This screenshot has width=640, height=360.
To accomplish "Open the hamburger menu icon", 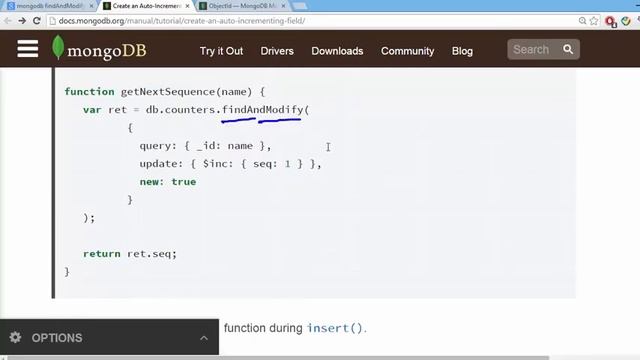I will pyautogui.click(x=28, y=49).
